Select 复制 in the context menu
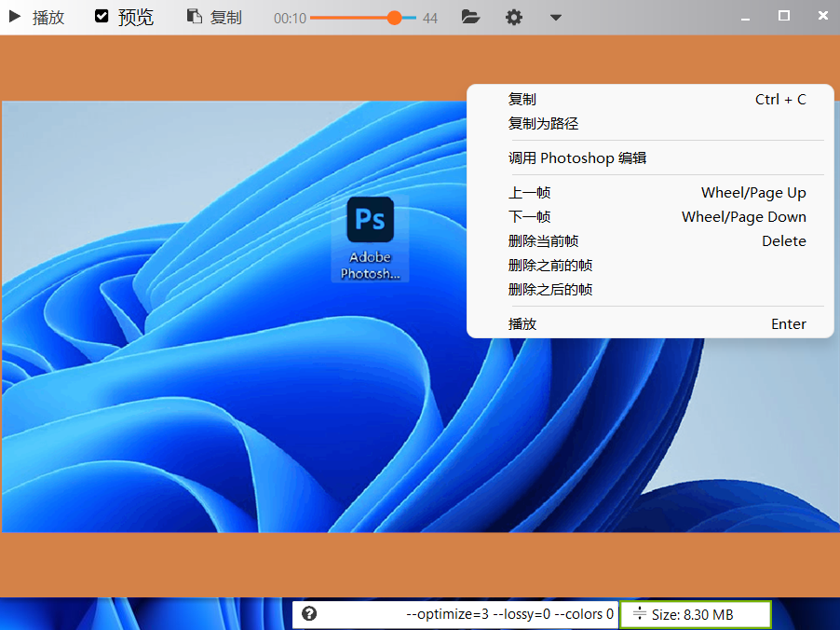 coord(522,100)
